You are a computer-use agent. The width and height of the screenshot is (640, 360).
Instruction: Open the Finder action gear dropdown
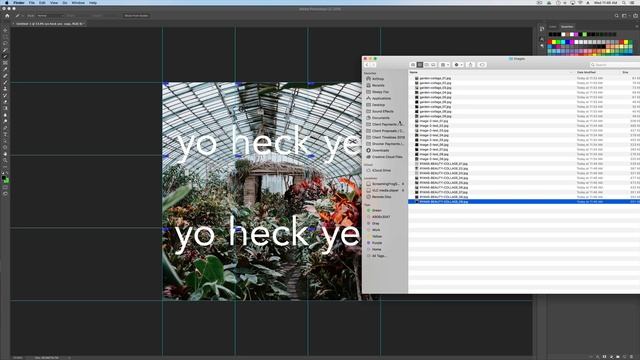pyautogui.click(x=458, y=65)
